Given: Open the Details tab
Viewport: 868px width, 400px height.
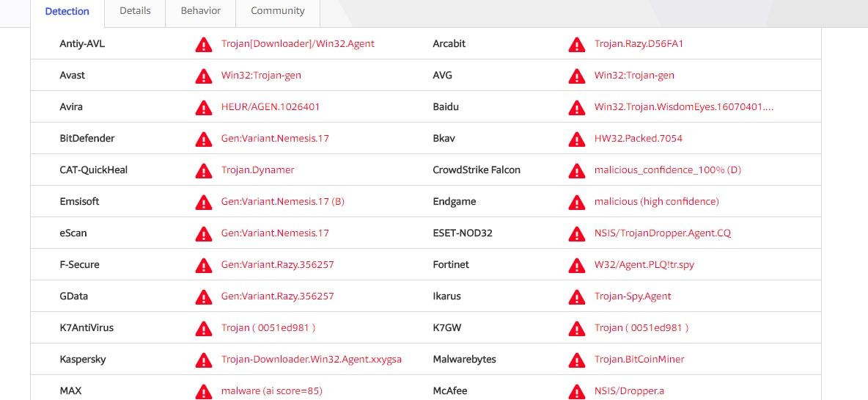Looking at the screenshot, I should 135,11.
